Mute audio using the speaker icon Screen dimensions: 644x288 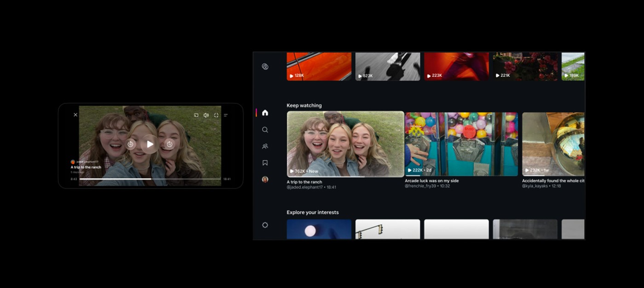tap(206, 115)
